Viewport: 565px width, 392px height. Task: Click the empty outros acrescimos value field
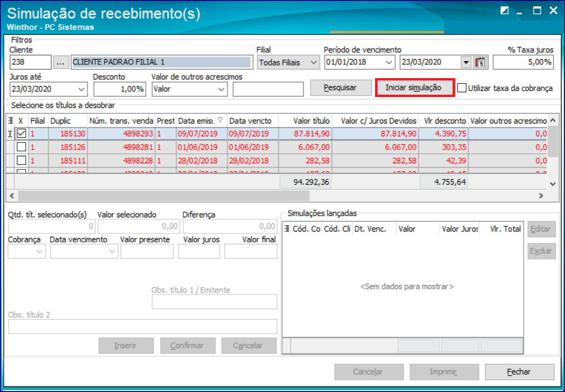click(x=268, y=89)
